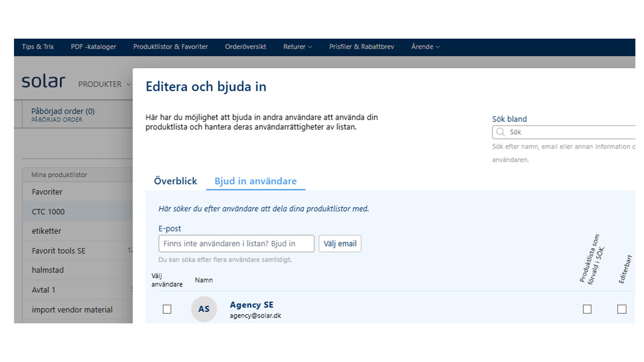Expand the PRODUKTER dropdown
The image size is (644, 362).
[104, 85]
